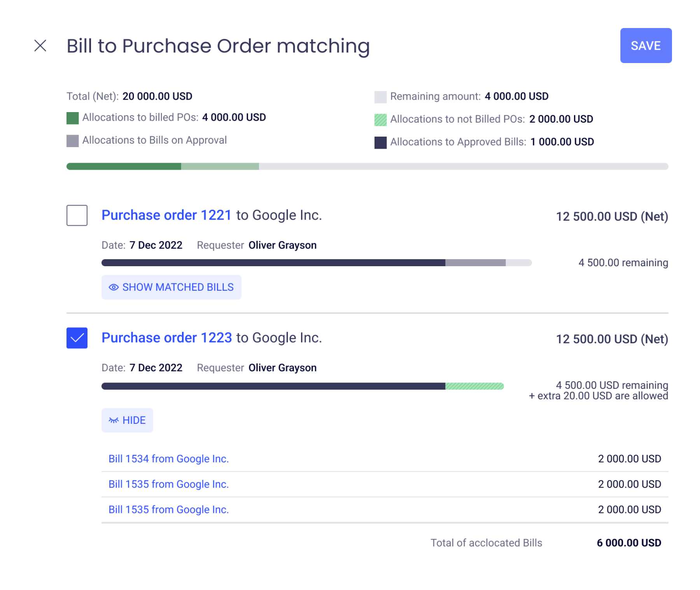The image size is (700, 590).
Task: Click the dark Allocations to Approved Bills swatch
Action: click(380, 142)
